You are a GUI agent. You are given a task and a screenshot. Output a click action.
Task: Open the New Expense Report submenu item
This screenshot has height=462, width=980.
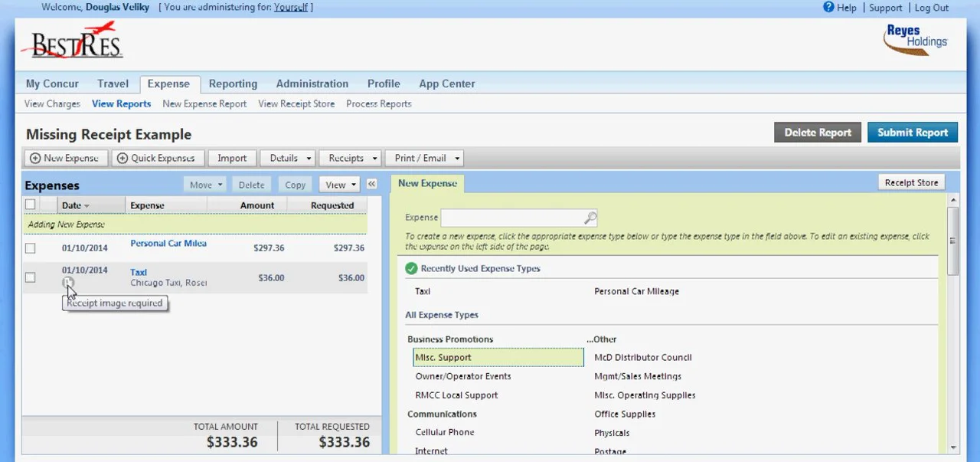[x=204, y=103]
